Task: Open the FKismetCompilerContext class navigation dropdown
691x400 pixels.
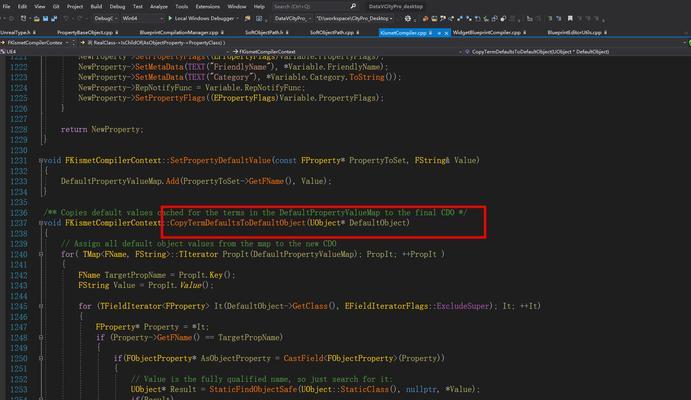Action: (346, 52)
